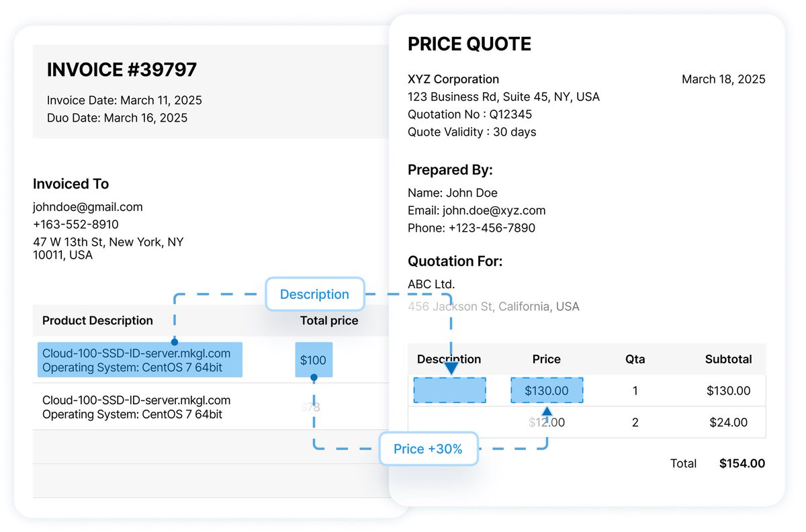Select highlighted Cloud-100-SSD product description cell
The width and height of the screenshot is (806, 532).
(x=140, y=359)
